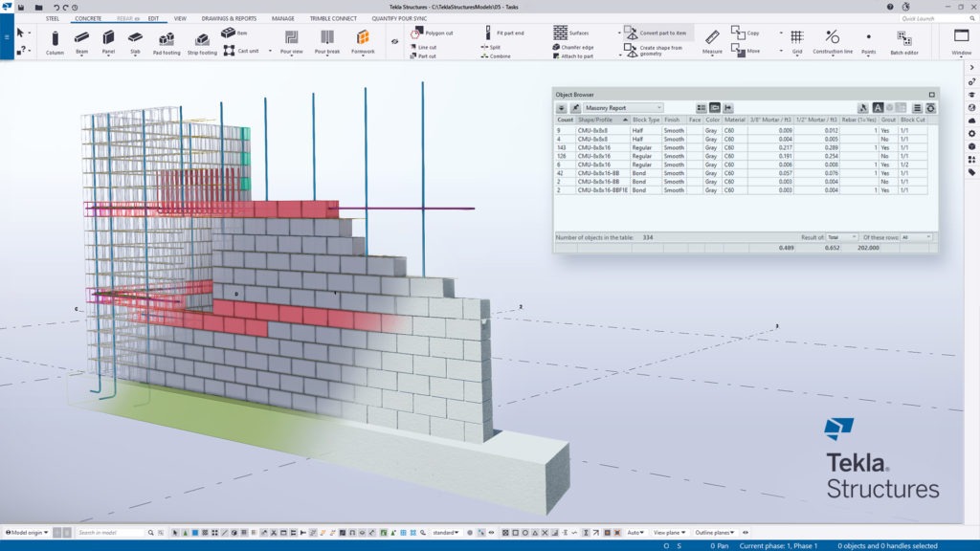Toggle the eye icon beside Outline planes

pyautogui.click(x=746, y=532)
